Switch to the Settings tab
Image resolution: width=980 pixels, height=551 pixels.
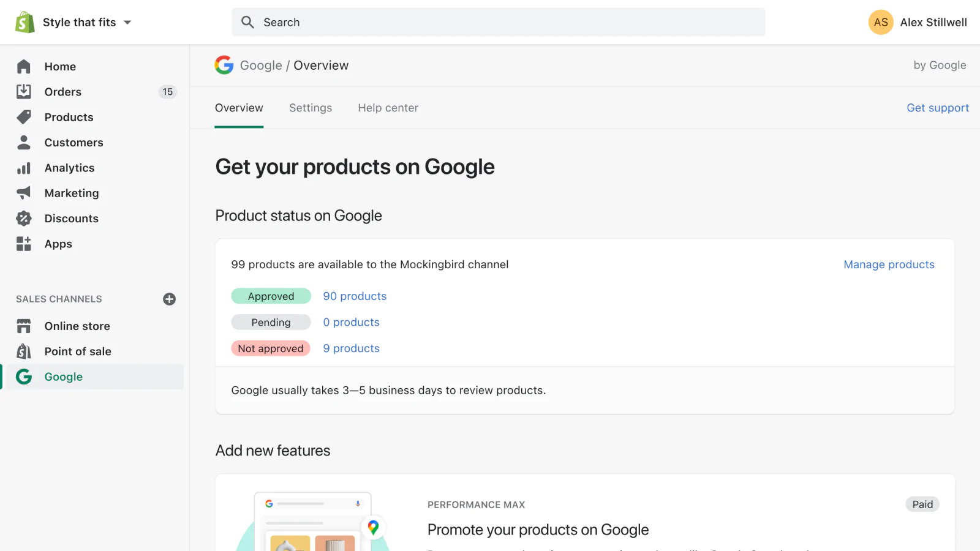click(x=311, y=108)
